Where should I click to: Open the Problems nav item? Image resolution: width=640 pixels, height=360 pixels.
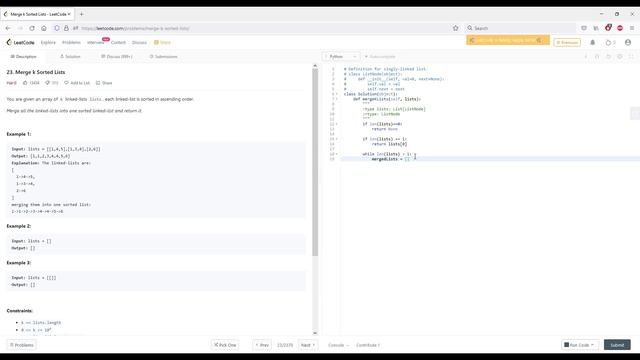[71, 42]
